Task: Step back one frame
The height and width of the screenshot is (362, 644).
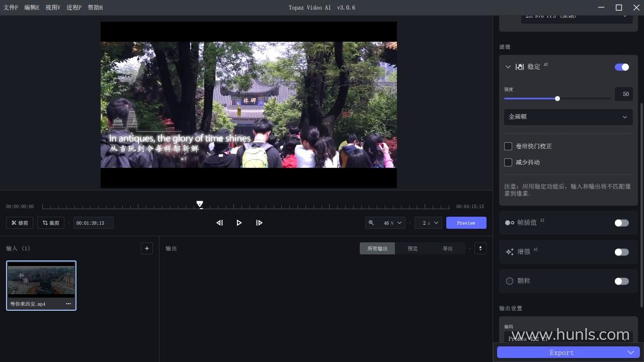Action: point(219,223)
